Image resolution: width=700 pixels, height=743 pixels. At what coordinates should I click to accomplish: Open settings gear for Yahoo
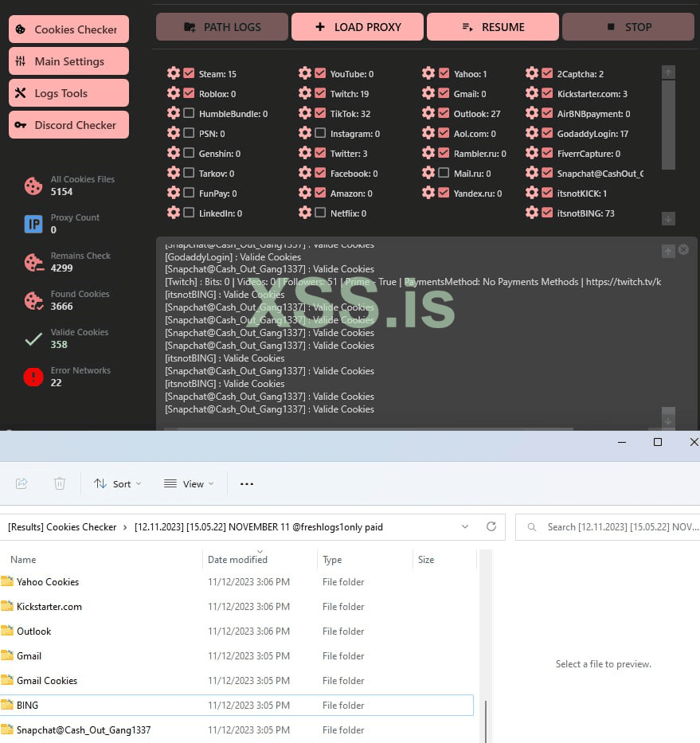[x=428, y=73]
